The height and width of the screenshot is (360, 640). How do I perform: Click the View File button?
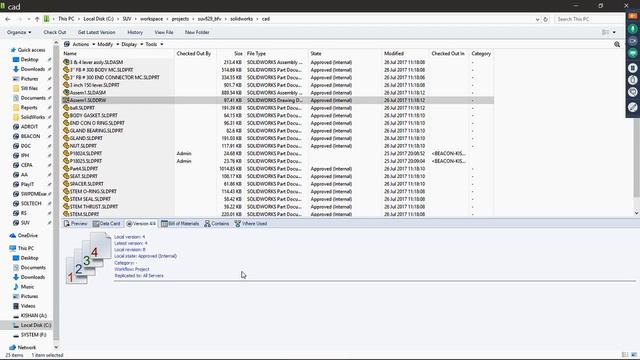tap(164, 32)
